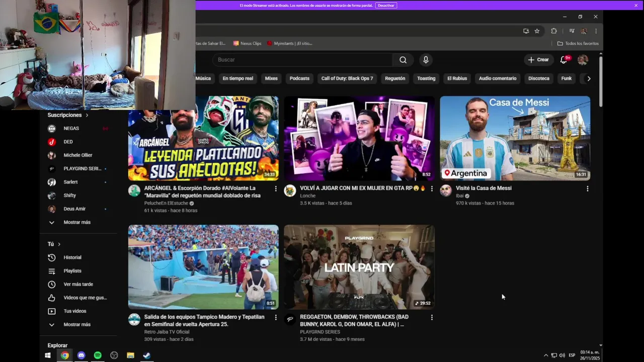Open the stadium Tampico Madero thumbnail

[x=203, y=267]
